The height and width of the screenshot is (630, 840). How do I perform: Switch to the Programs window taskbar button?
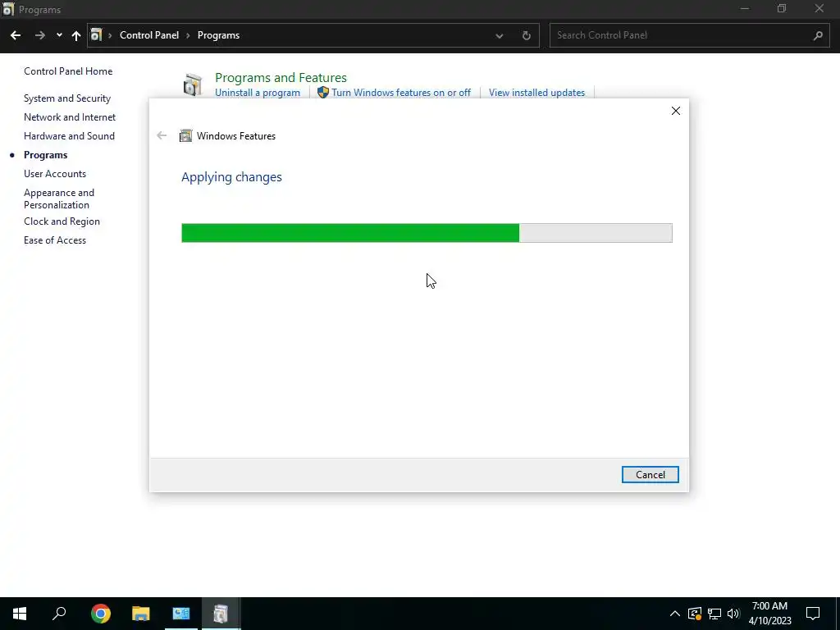(x=221, y=614)
